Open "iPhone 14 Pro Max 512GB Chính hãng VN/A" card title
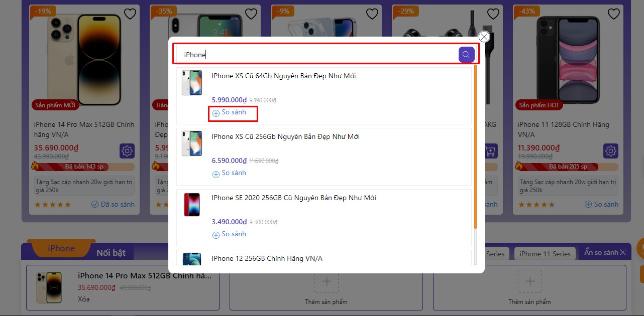This screenshot has height=316, width=644. pos(84,129)
